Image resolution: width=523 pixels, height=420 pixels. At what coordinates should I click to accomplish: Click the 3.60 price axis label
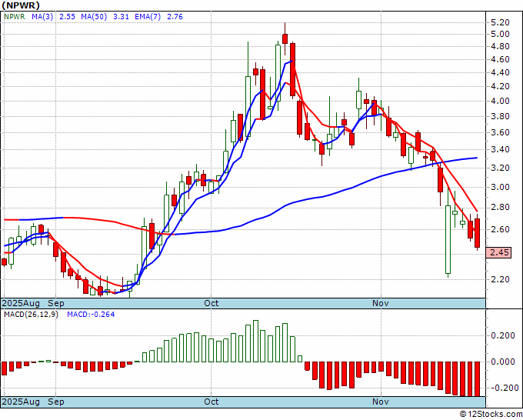coord(500,132)
